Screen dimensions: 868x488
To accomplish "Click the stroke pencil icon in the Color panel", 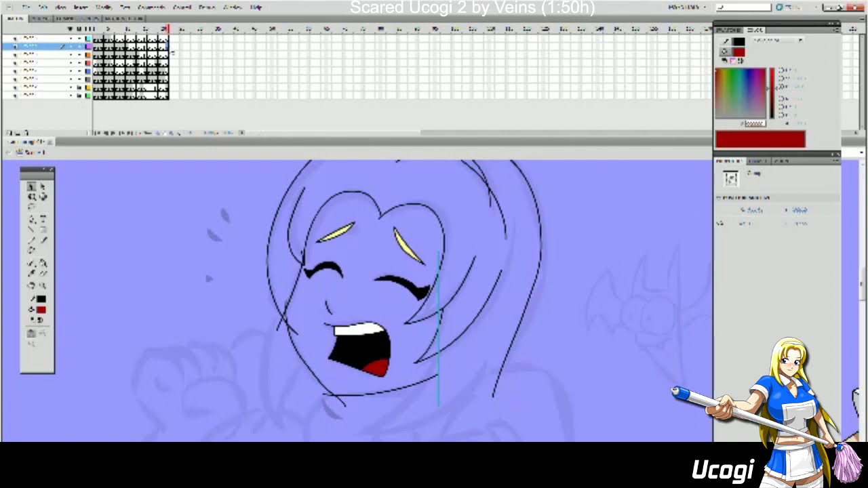I will point(725,41).
